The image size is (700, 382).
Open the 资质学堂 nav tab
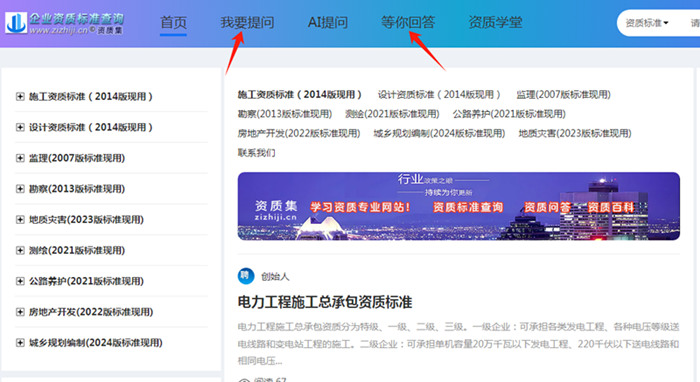point(495,22)
